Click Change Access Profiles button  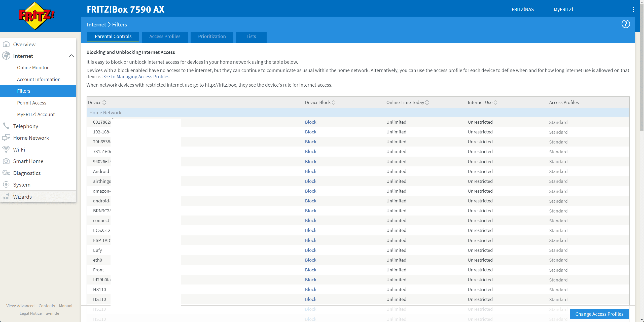599,314
